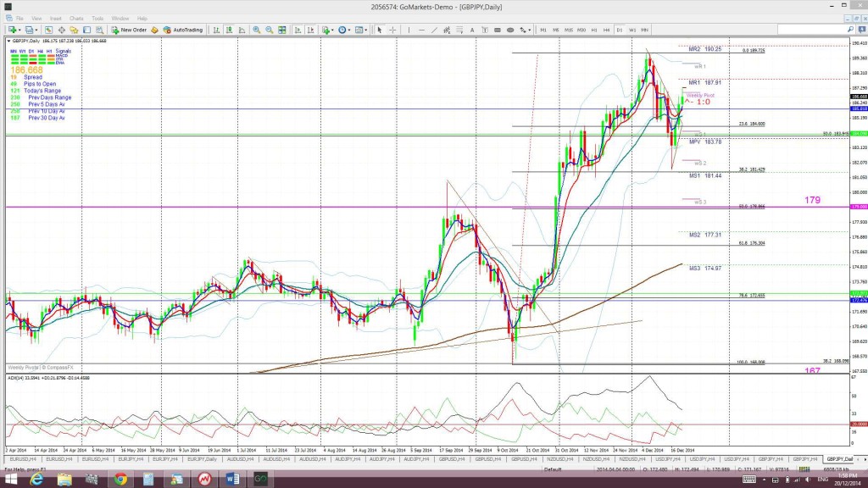Open the Terminal panel icon
868x488 pixels.
click(x=87, y=30)
